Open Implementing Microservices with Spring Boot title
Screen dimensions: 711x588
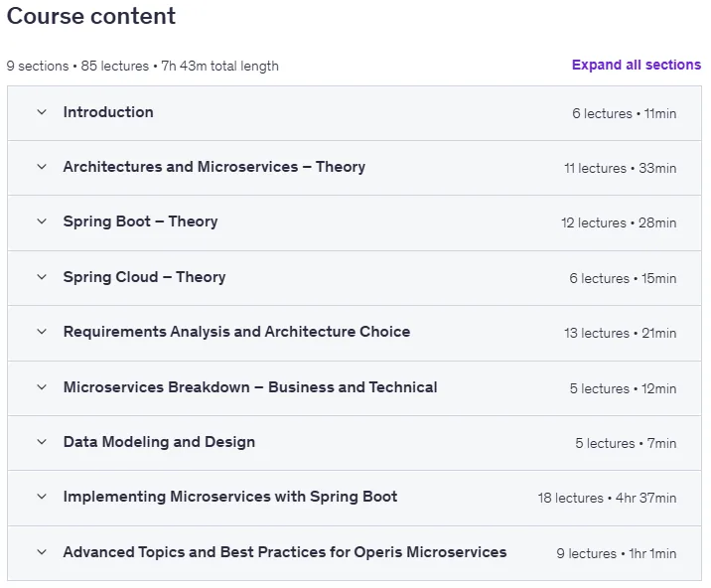[x=230, y=497]
